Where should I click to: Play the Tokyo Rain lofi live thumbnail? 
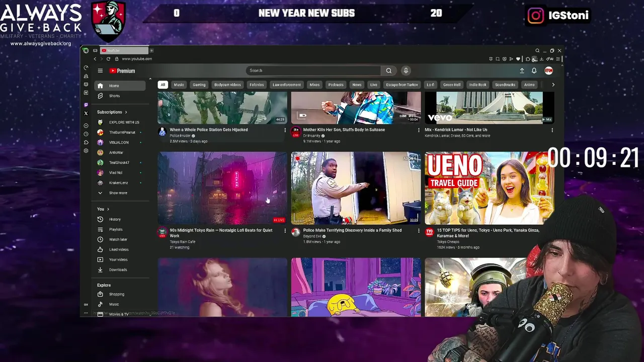222,188
